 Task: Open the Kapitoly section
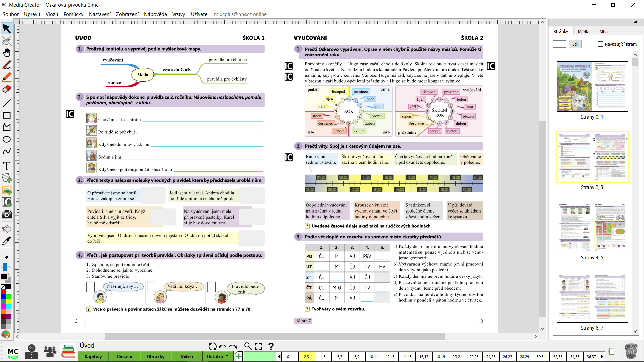(x=93, y=356)
